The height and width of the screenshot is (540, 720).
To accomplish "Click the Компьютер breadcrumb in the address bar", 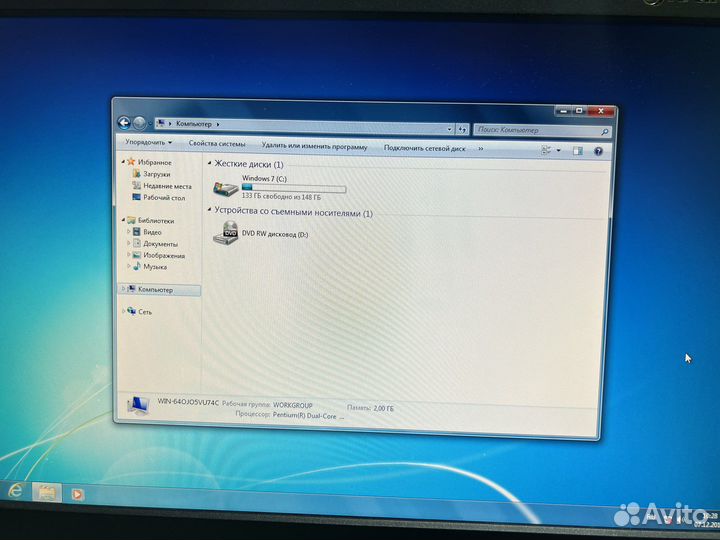I will [194, 124].
